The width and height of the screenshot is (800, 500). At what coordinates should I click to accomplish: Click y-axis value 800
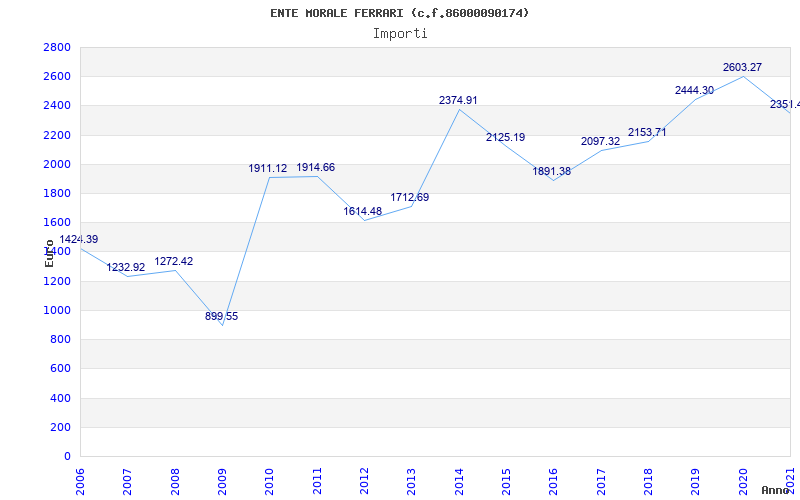pyautogui.click(x=60, y=339)
